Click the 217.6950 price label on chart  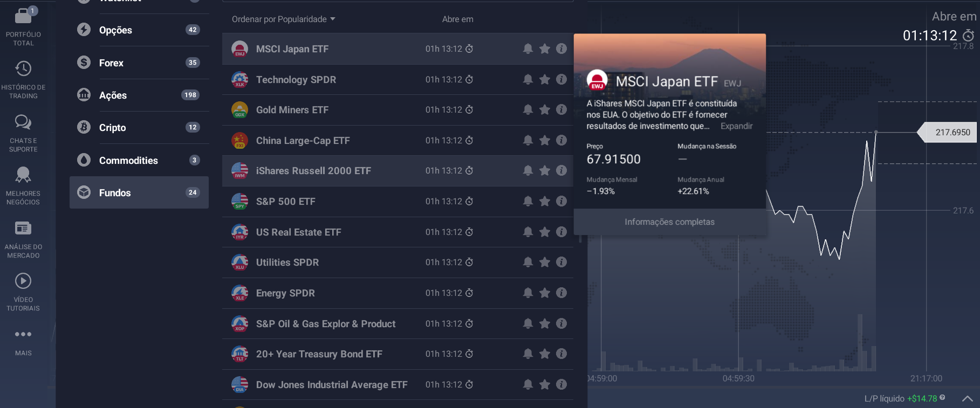pyautogui.click(x=947, y=132)
